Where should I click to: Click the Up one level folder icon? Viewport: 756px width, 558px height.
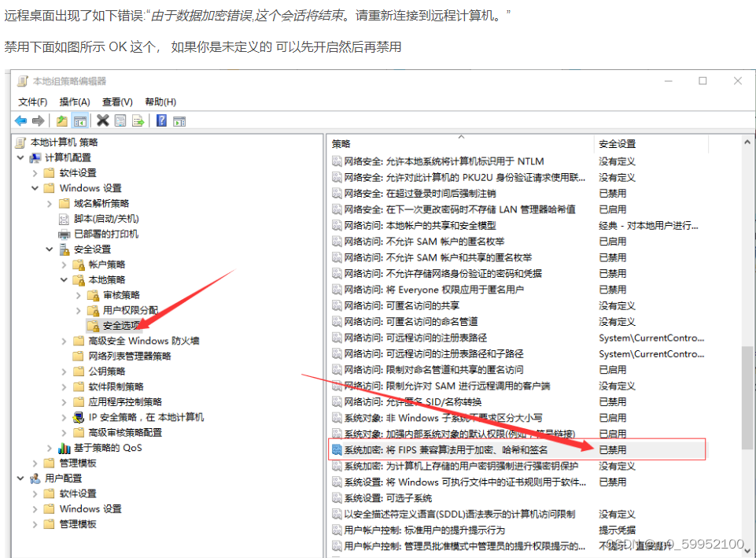[61, 120]
